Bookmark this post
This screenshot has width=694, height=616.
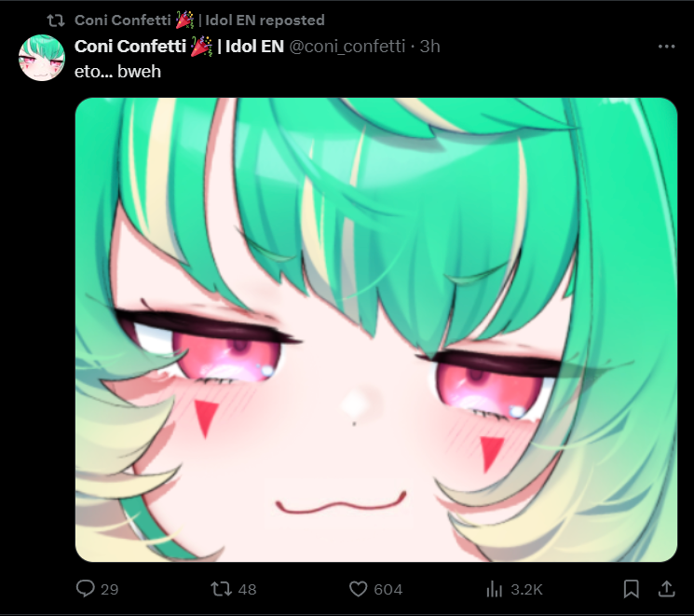click(x=631, y=589)
